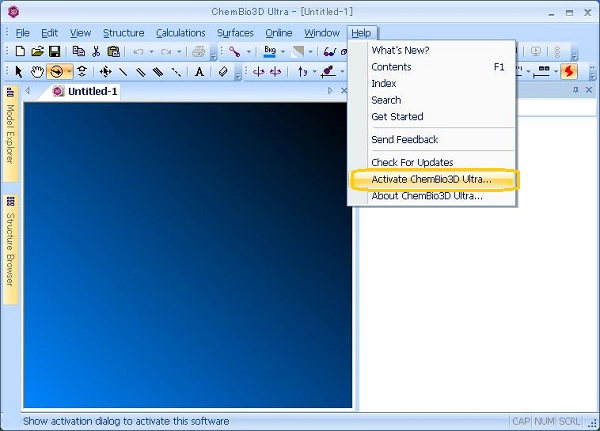Toggle the Structure Browser side panel
The width and height of the screenshot is (600, 431).
[x=10, y=242]
